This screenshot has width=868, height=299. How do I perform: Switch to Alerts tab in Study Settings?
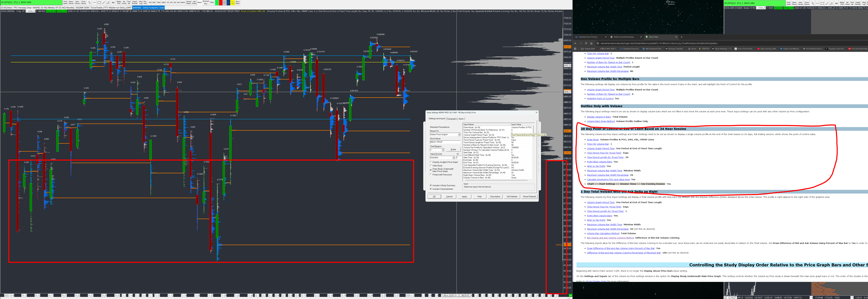point(461,119)
